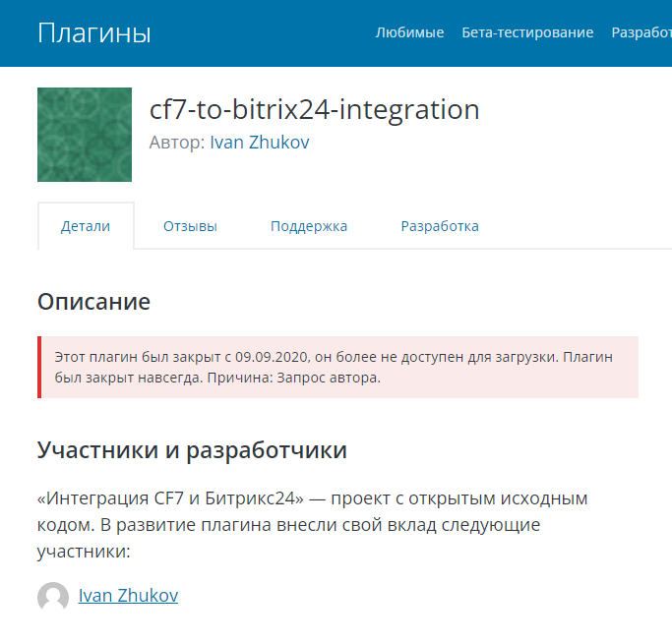The height and width of the screenshot is (643, 672).
Task: Click the cf7-to-bitrix24-integration plugin title
Action: pos(314,109)
